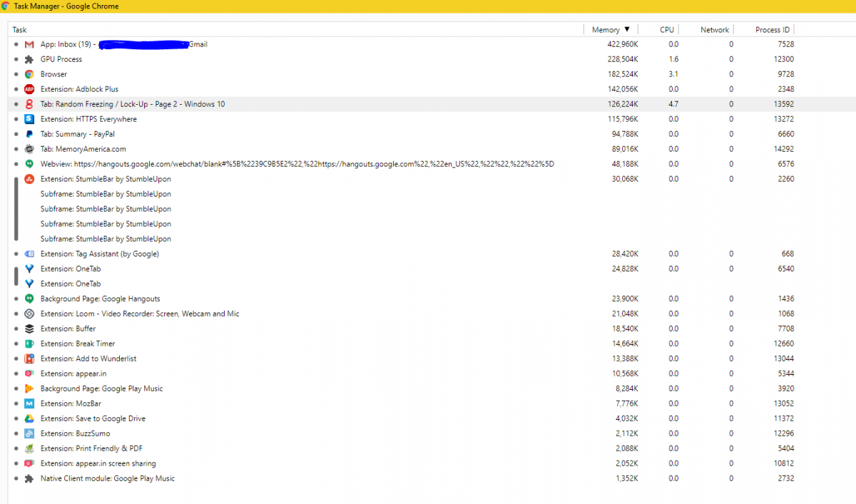The height and width of the screenshot is (504, 856).
Task: Sort by the Process ID column header
Action: tap(773, 30)
